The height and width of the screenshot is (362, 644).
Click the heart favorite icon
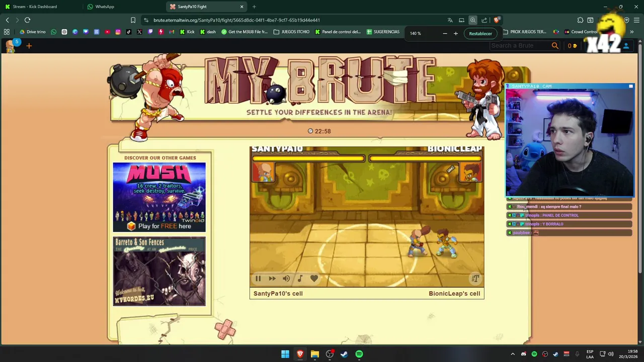314,279
